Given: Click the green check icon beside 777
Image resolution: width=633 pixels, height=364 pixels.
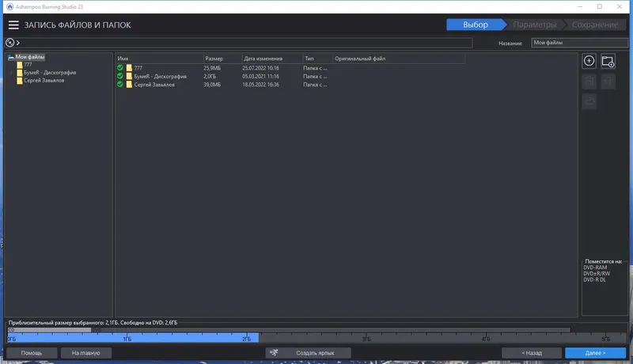Looking at the screenshot, I should (x=120, y=68).
